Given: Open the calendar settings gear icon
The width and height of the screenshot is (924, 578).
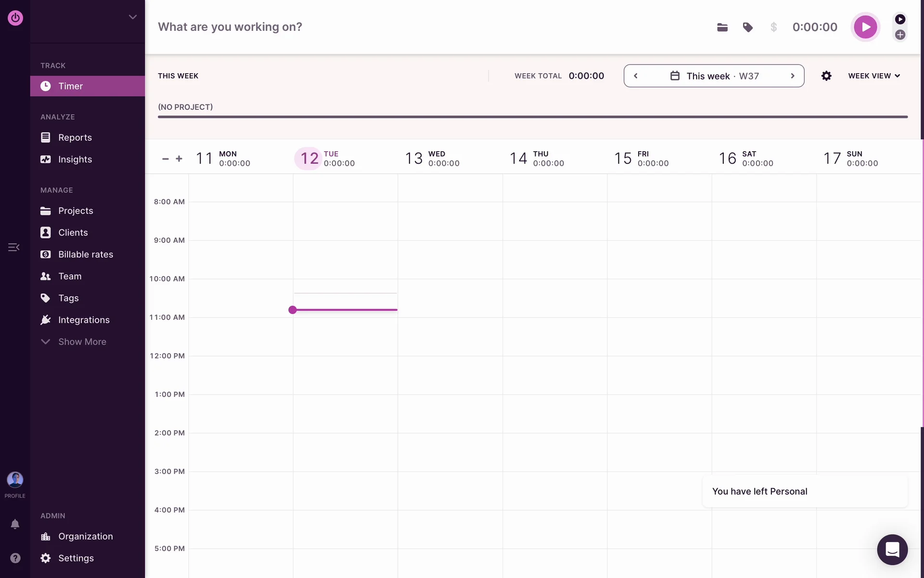Looking at the screenshot, I should (826, 76).
